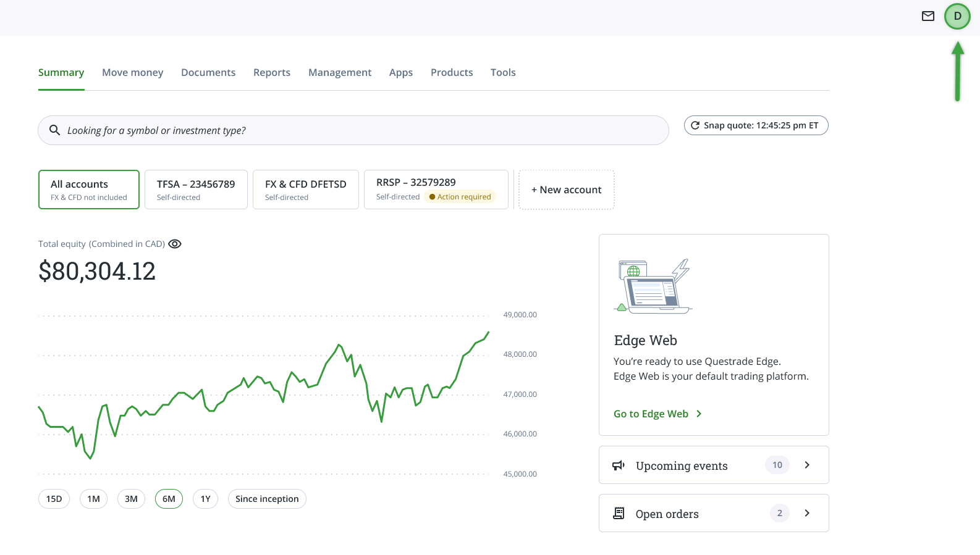Click the chevron next to Go to Edge Web
This screenshot has height=555, width=980.
[x=699, y=414]
